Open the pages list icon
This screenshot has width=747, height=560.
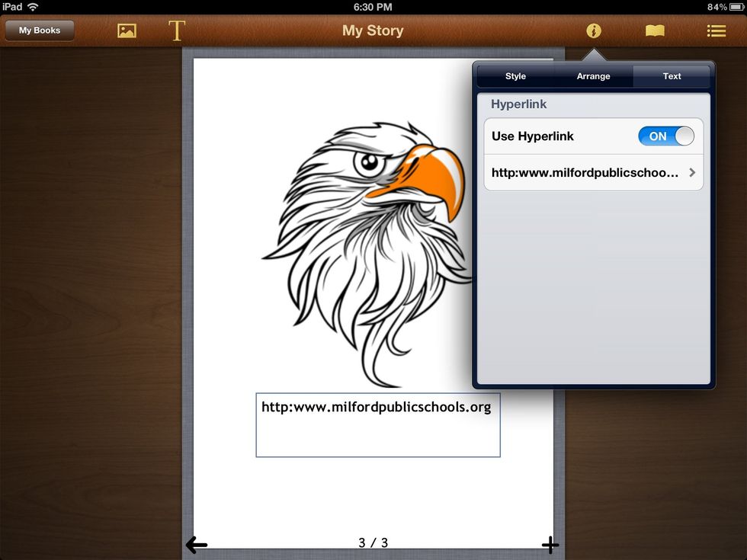(715, 31)
